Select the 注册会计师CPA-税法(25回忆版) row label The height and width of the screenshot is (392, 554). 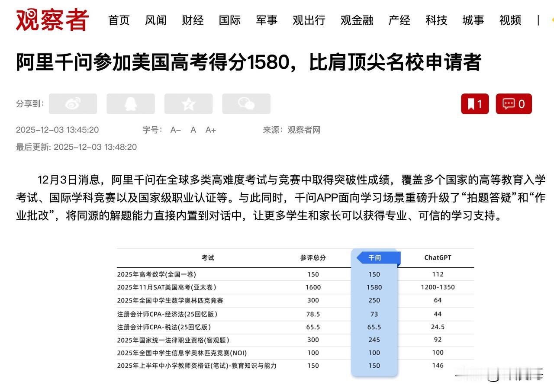[x=164, y=327]
